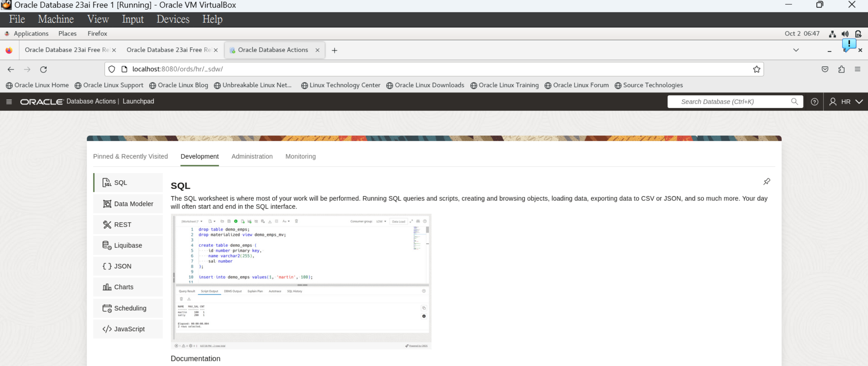Screen dimensions: 868x366
Task: Click the Firefox forward arrow button
Action: [x=27, y=69]
